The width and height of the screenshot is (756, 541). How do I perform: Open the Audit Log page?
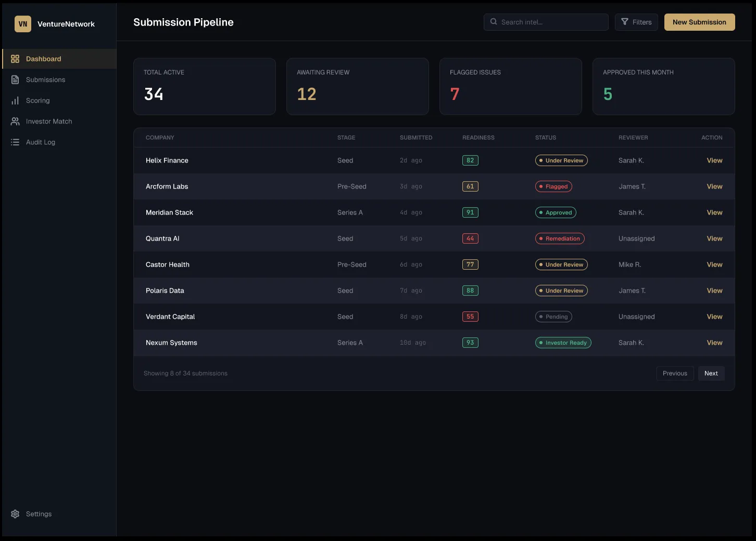point(59,142)
